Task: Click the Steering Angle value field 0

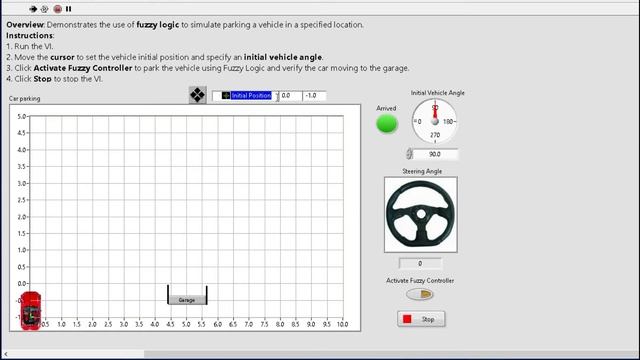Action: pyautogui.click(x=420, y=264)
